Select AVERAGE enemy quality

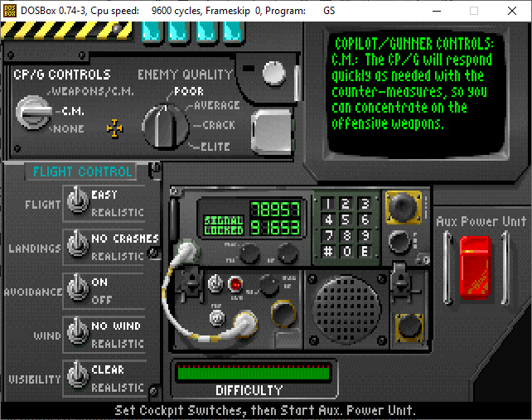[217, 105]
